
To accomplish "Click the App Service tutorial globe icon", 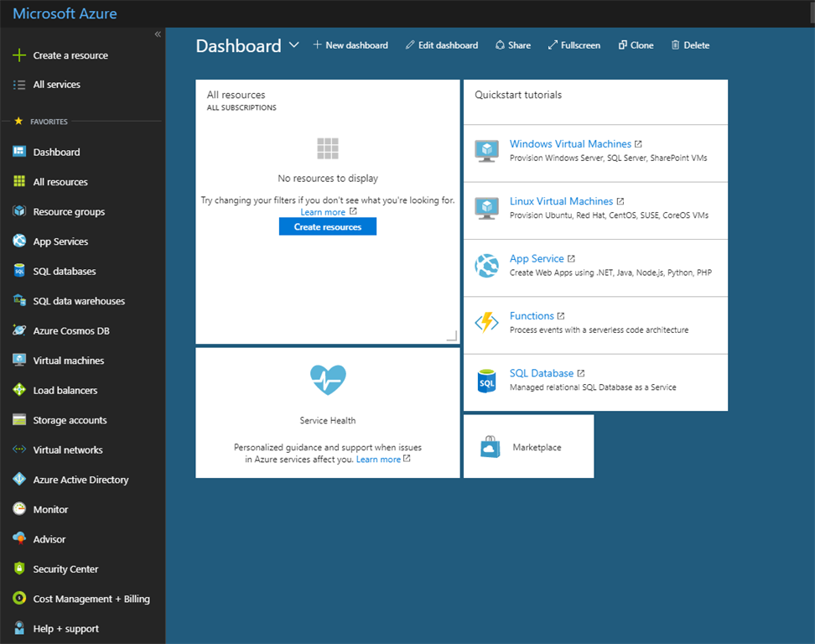I will click(x=486, y=266).
